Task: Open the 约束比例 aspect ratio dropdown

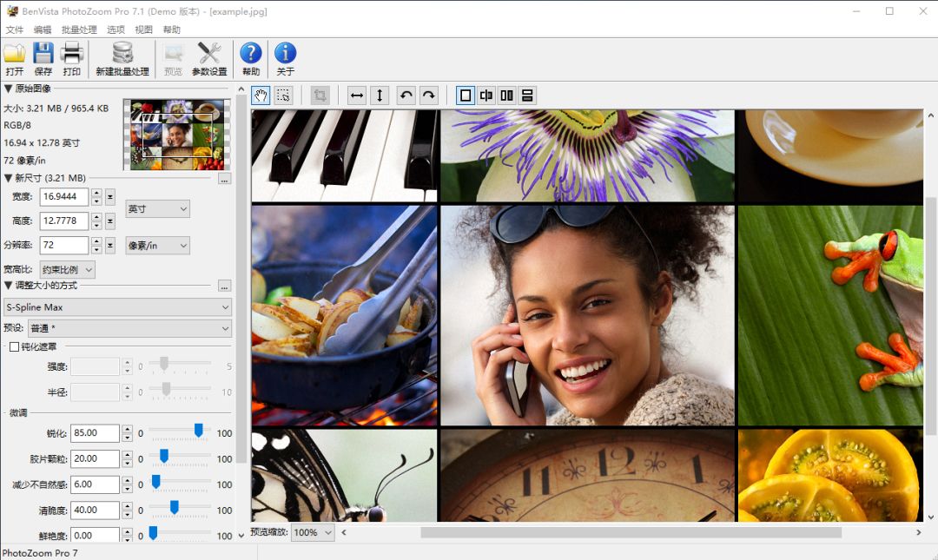Action: point(67,269)
